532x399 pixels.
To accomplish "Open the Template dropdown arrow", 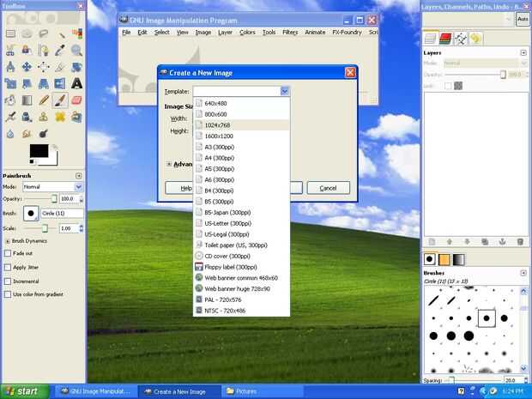I will pos(285,91).
